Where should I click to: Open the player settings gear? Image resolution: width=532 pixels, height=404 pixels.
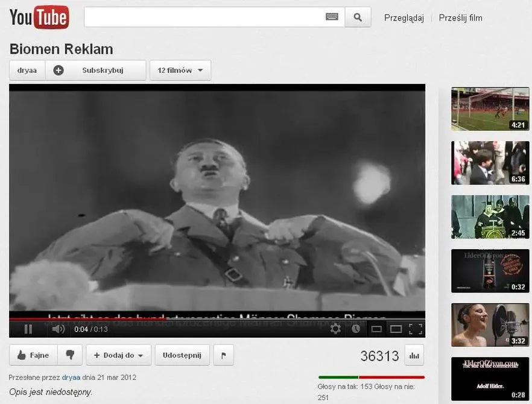(x=335, y=329)
